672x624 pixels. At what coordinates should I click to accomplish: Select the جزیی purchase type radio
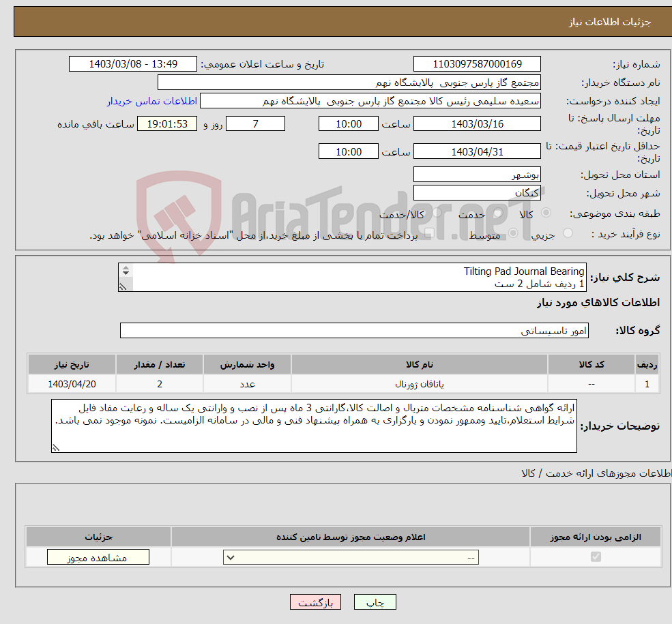pyautogui.click(x=568, y=233)
